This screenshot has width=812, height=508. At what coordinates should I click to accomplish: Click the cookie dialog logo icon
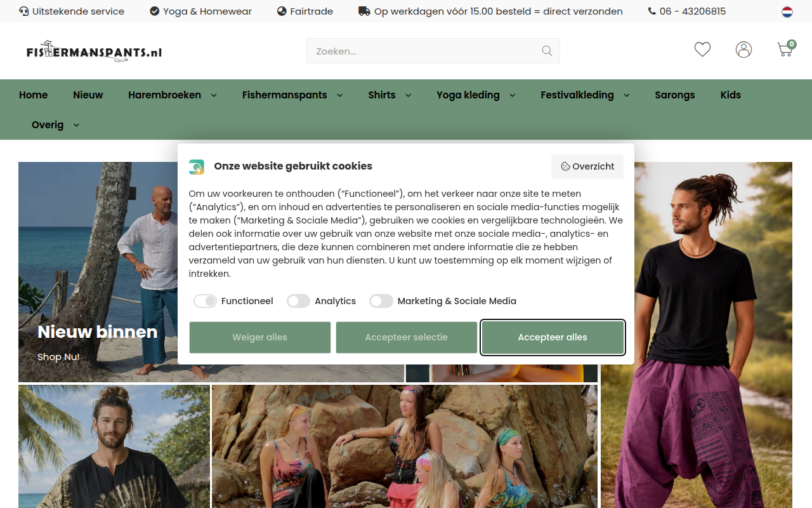[x=197, y=166]
